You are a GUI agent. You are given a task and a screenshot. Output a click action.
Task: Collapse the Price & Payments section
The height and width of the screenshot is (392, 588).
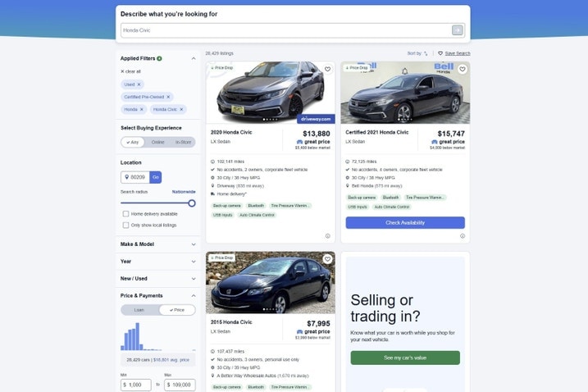[194, 295]
